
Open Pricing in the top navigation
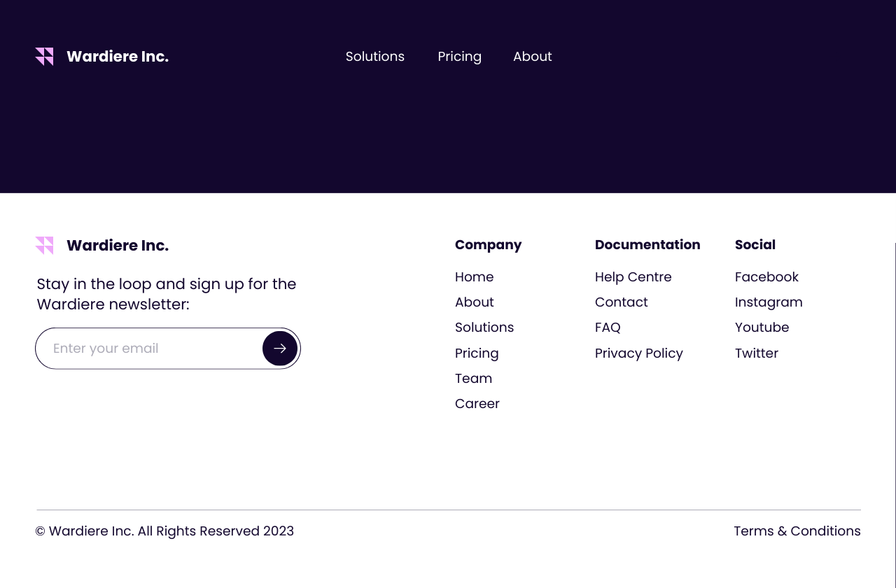coord(459,57)
